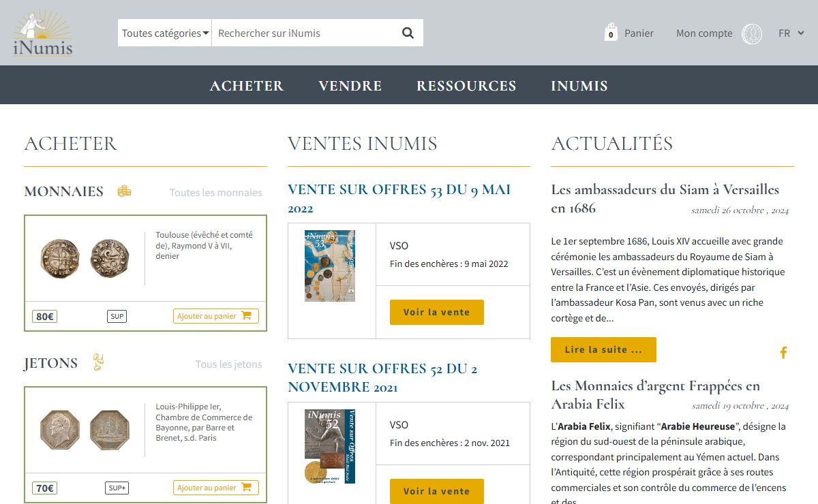Screen dimensions: 818x504
Task: Open the INUMIS menu
Action: point(579,86)
